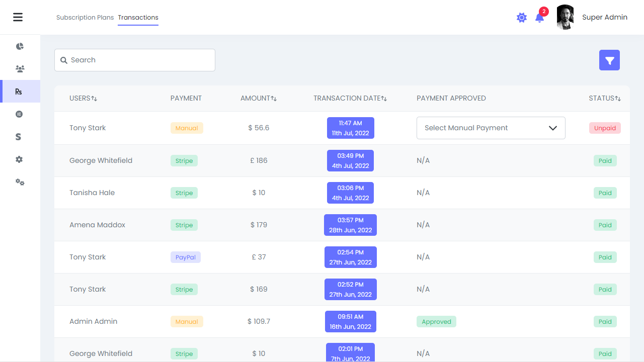The height and width of the screenshot is (362, 644).
Task: Click the blue filter button
Action: tap(609, 60)
